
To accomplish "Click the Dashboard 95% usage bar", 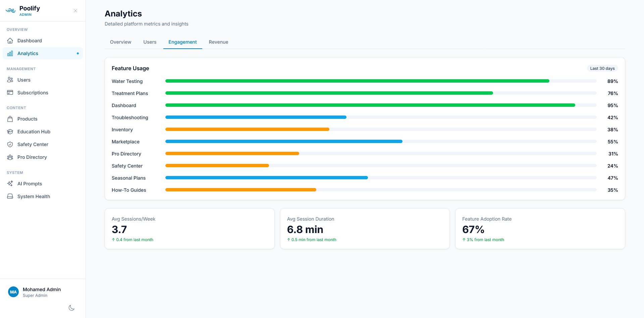I will tap(369, 105).
